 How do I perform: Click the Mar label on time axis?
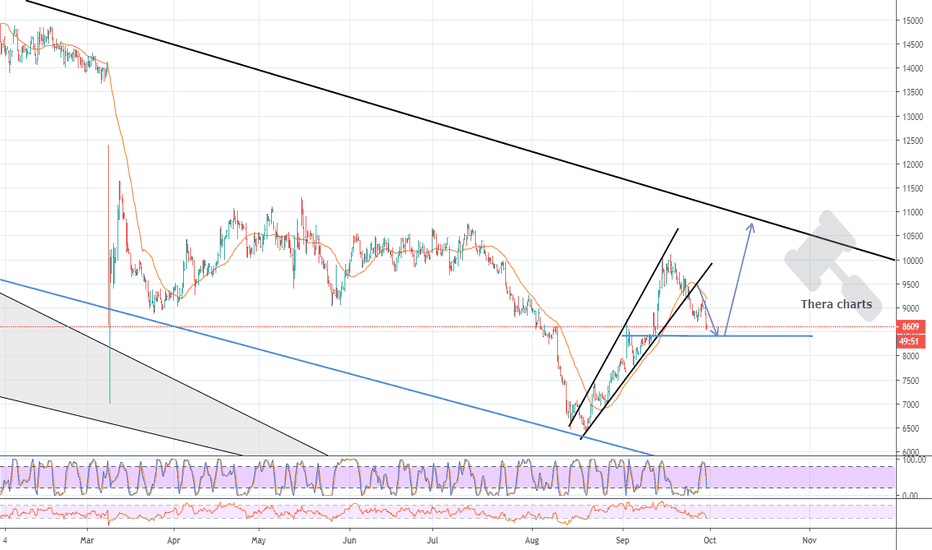(87, 540)
